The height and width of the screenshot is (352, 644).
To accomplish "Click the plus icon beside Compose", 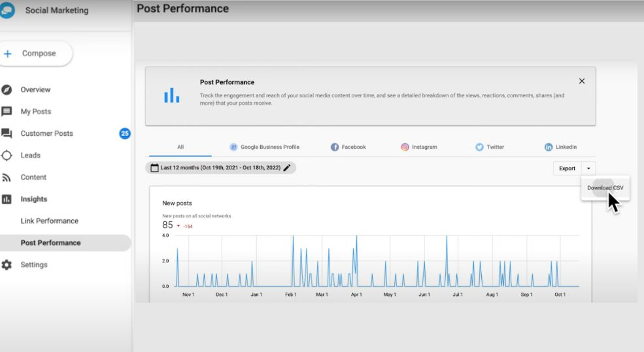I will pyautogui.click(x=7, y=54).
